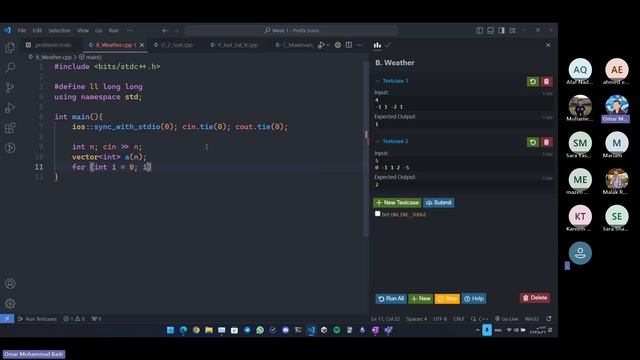
Task: Open File Explorer from the taskbar
Action: pos(209,330)
